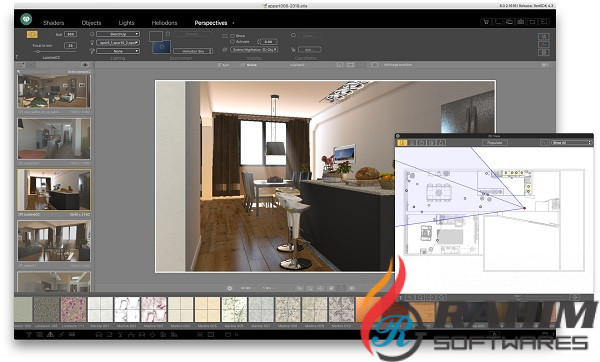Click the Focal length value field

tap(70, 45)
